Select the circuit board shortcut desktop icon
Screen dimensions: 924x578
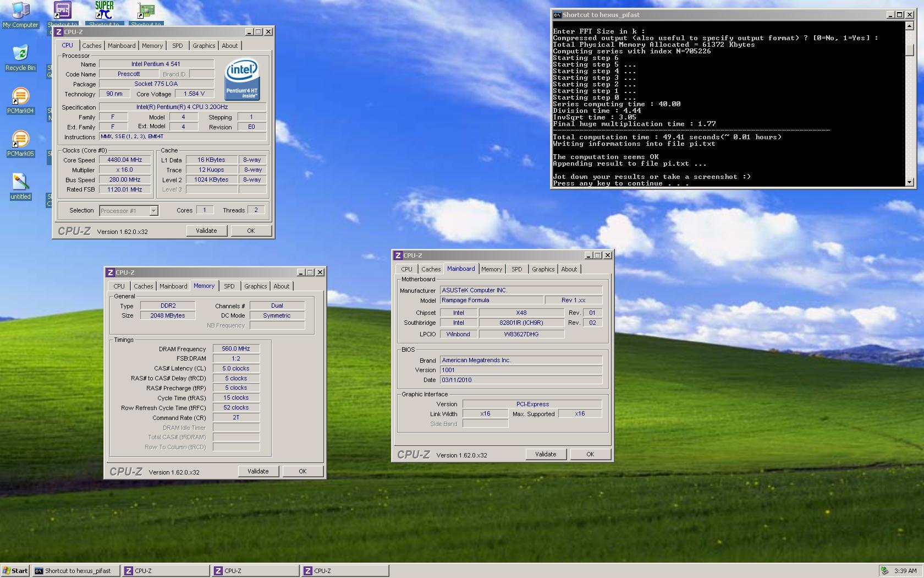tap(146, 10)
